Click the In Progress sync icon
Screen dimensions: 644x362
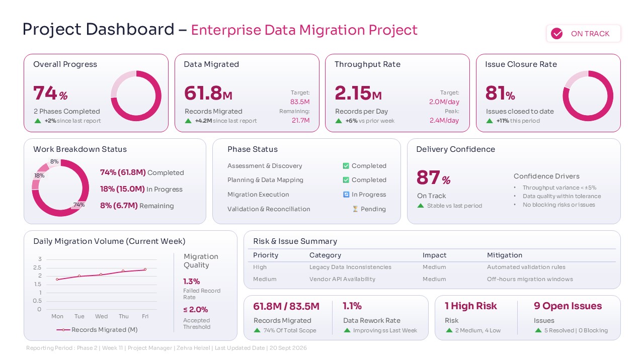346,195
